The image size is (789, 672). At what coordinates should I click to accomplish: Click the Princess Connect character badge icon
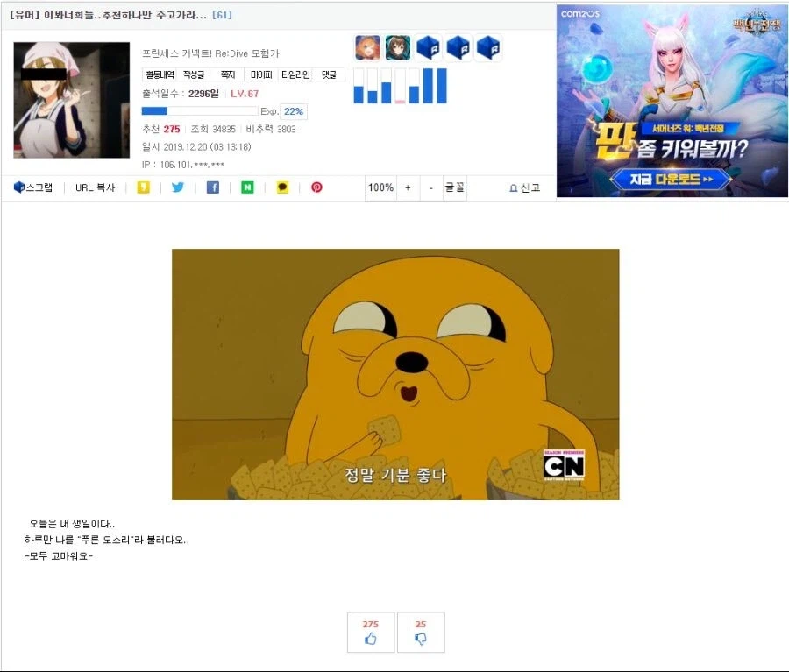click(x=366, y=48)
